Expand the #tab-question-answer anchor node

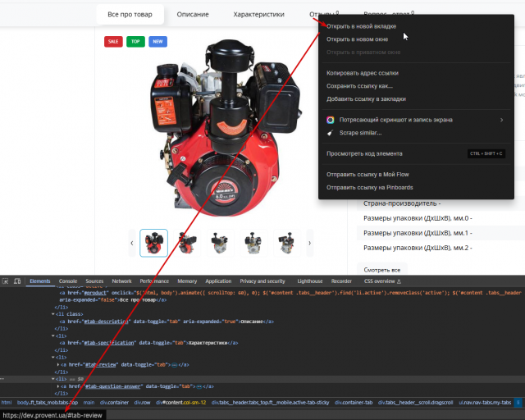pyautogui.click(x=58, y=386)
